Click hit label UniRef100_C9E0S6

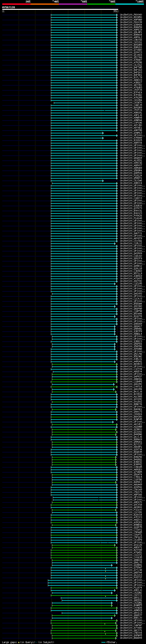(131, 40)
